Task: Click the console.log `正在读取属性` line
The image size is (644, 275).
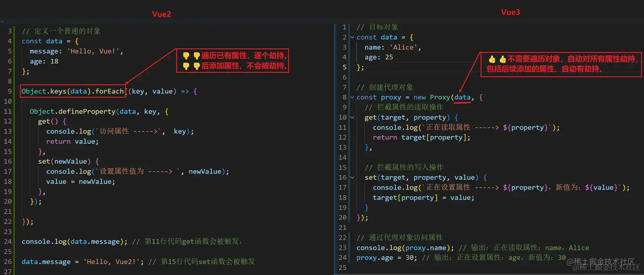Action: click(x=466, y=127)
